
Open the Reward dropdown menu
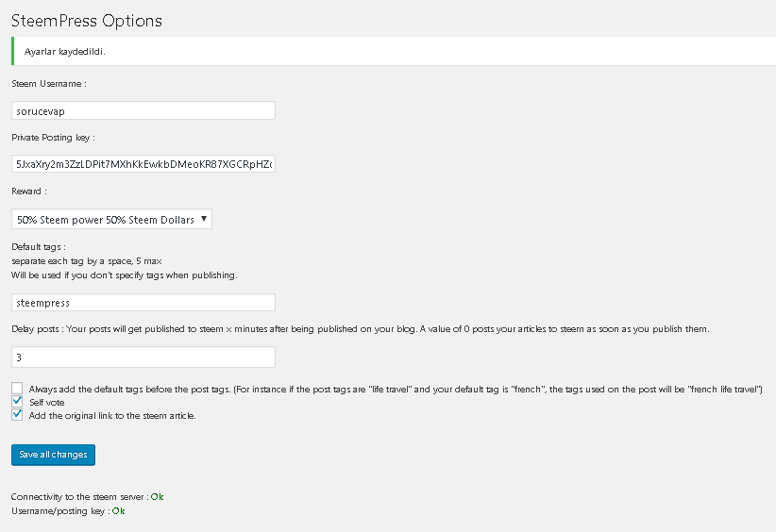pyautogui.click(x=111, y=219)
